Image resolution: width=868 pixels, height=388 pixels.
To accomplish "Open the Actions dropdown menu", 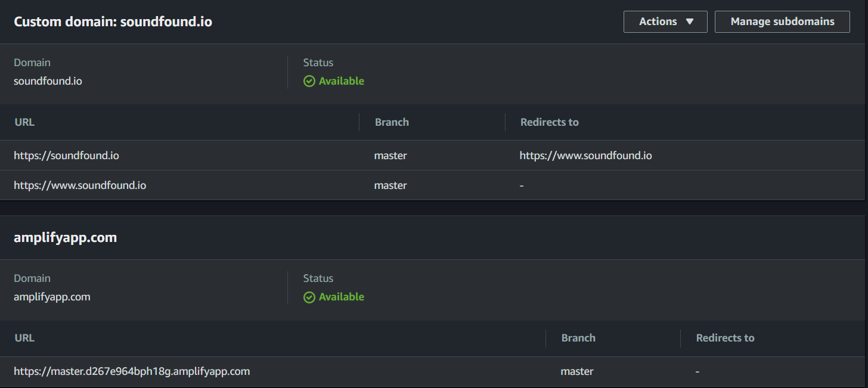I will (665, 21).
